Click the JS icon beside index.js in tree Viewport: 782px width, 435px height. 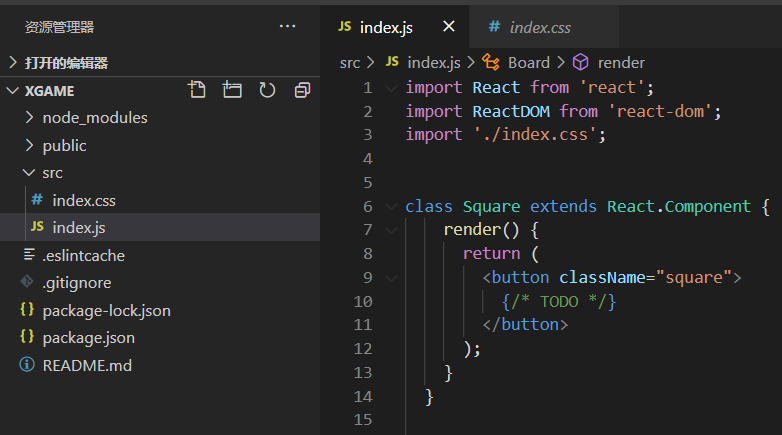(37, 227)
